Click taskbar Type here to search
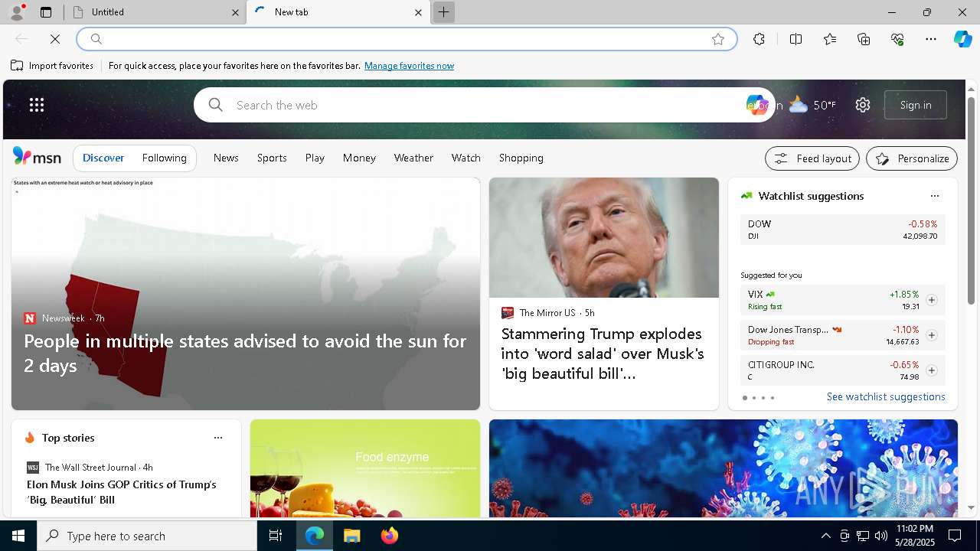 pos(147,536)
